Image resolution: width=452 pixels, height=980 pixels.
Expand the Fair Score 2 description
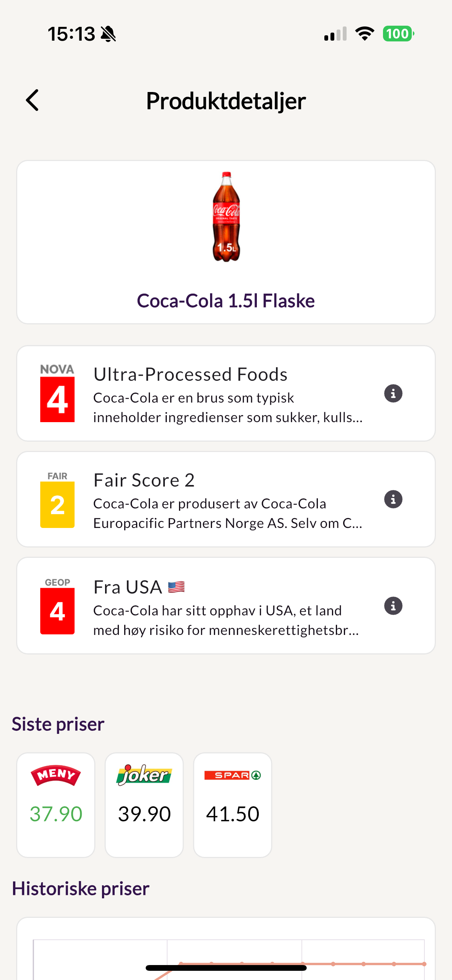pos(228,513)
